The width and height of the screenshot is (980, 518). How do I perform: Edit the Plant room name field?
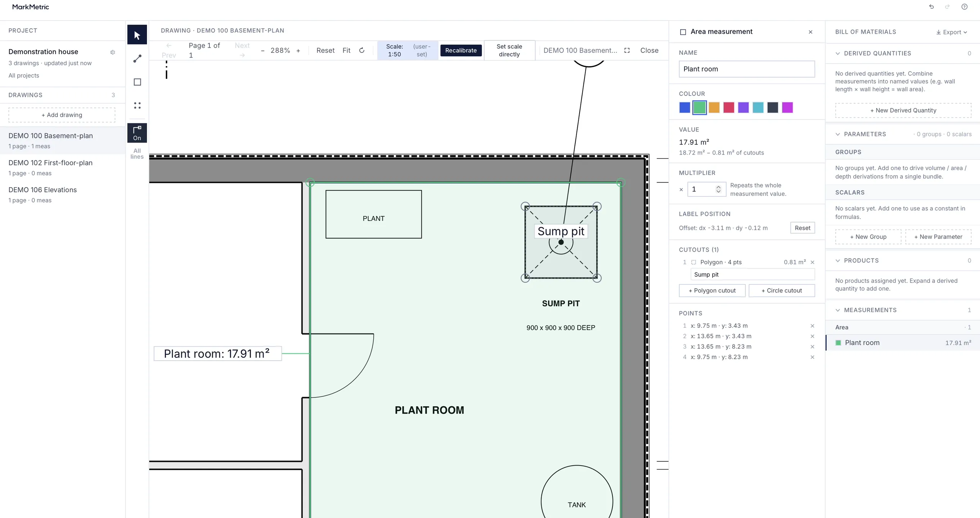pos(746,69)
